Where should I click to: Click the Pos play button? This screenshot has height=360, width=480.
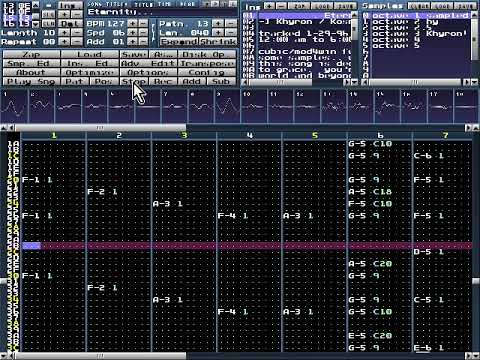(x=104, y=81)
